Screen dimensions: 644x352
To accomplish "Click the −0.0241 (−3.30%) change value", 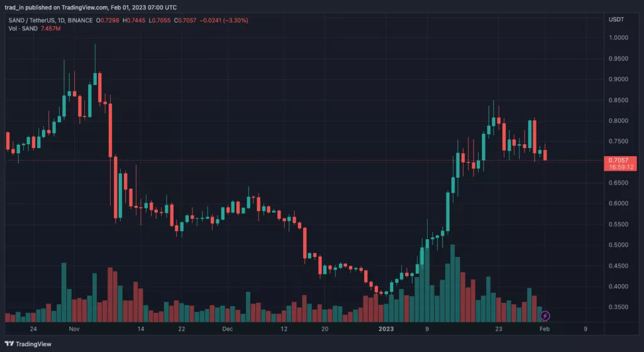I will pyautogui.click(x=224, y=20).
